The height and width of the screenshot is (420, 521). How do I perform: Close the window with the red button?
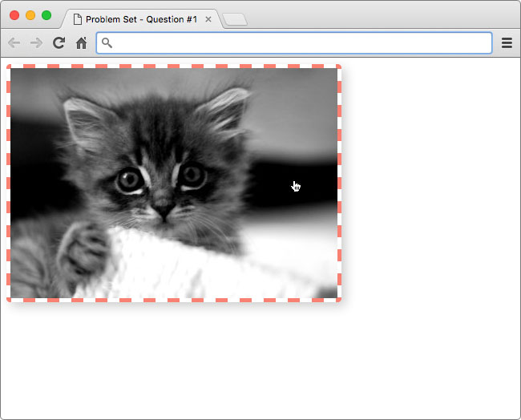14,15
